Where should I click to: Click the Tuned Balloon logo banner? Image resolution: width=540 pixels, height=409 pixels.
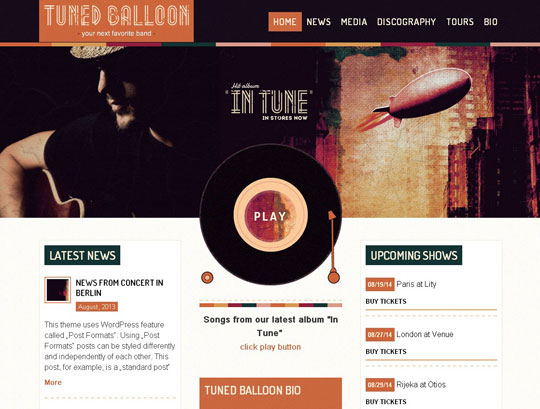(x=116, y=21)
